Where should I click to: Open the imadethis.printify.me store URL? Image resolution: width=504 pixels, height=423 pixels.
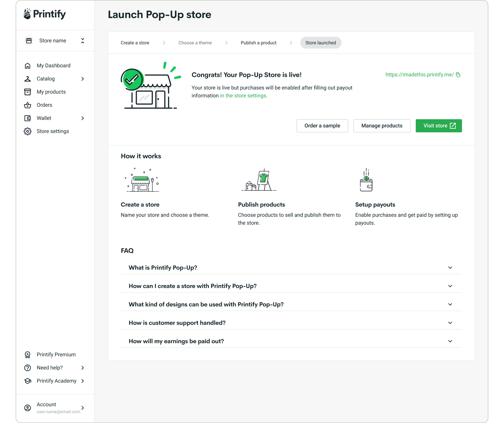(x=419, y=75)
